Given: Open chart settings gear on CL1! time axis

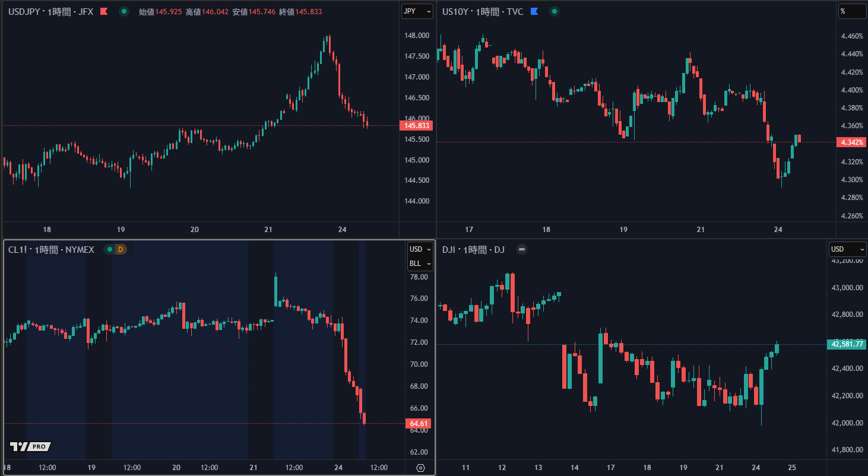Looking at the screenshot, I should (x=421, y=468).
